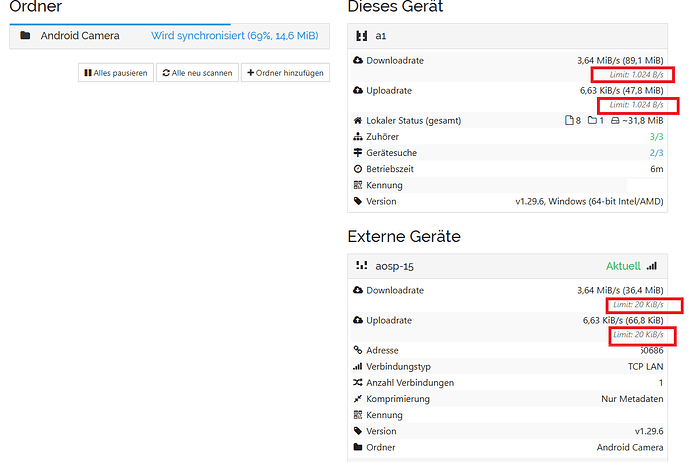Click the aosp-15 device identicon
689x462 pixels.
pos(362,266)
